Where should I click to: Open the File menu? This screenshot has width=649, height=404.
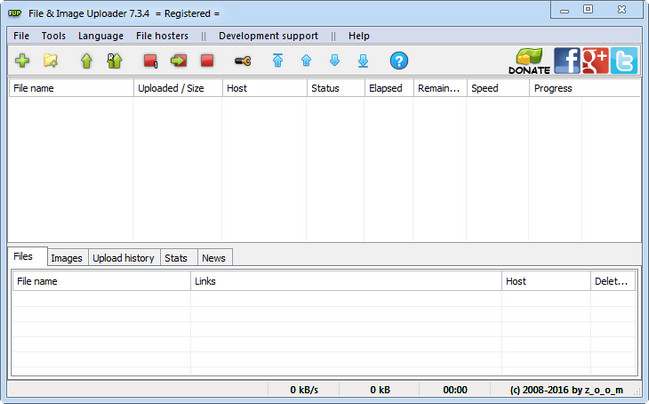click(22, 36)
